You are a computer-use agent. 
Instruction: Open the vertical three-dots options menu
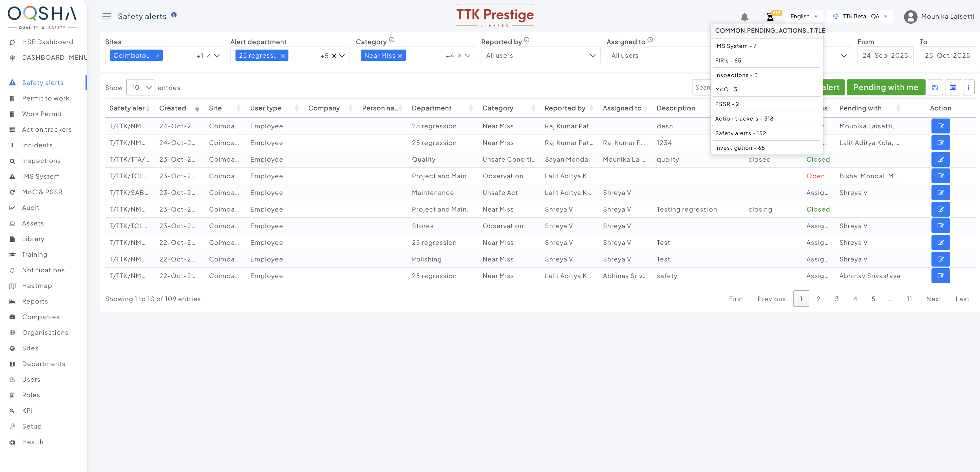(x=968, y=88)
